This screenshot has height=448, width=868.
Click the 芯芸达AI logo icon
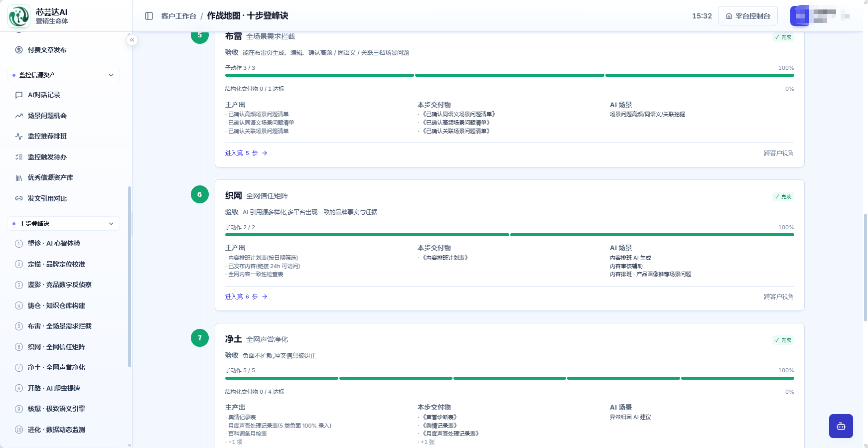coord(19,16)
